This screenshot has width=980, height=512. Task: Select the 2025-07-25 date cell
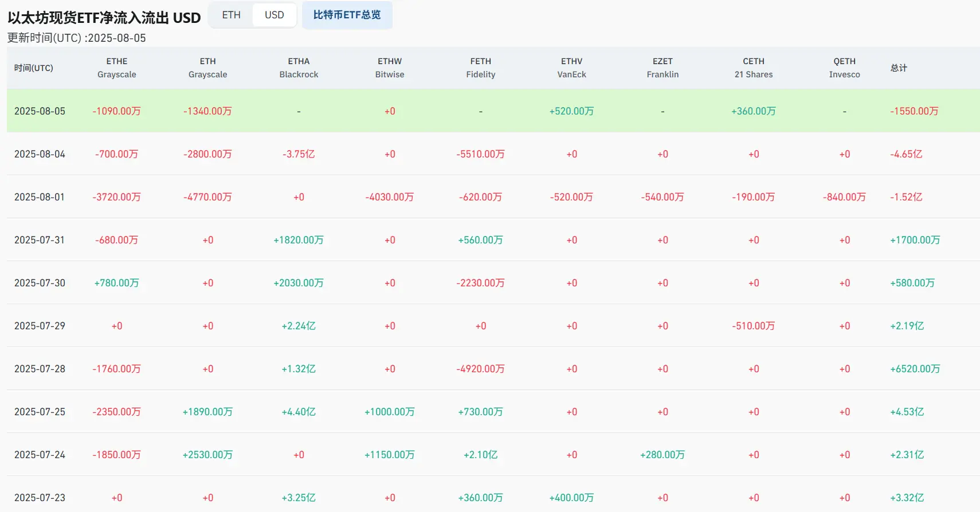(x=40, y=412)
